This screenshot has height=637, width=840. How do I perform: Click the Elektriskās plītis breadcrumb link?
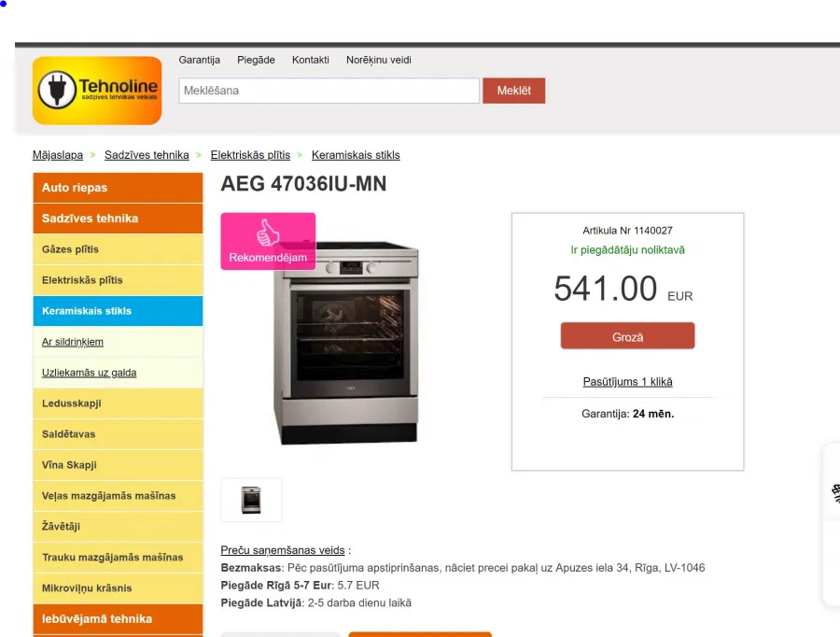pyautogui.click(x=250, y=155)
